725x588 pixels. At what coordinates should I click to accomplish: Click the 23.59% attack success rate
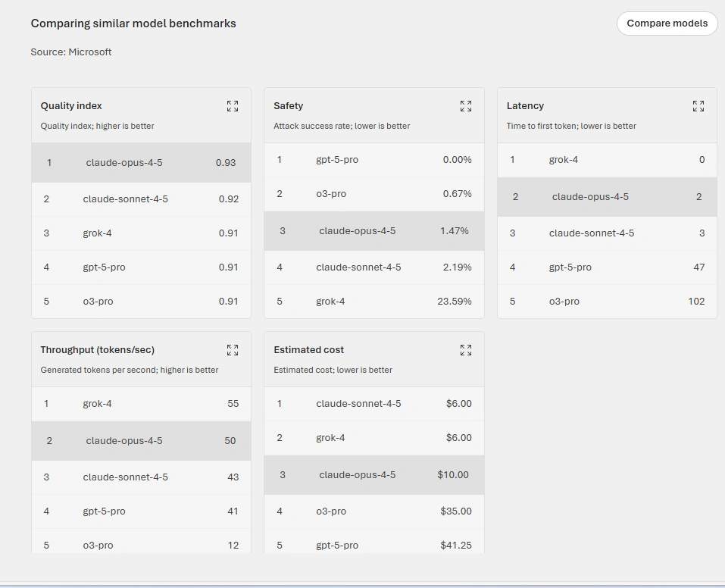[455, 301]
